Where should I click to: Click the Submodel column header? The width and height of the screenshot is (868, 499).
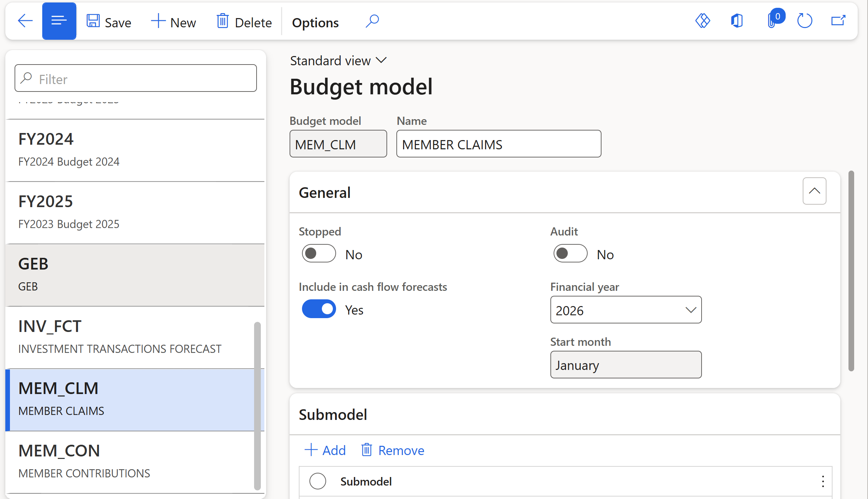(x=366, y=482)
